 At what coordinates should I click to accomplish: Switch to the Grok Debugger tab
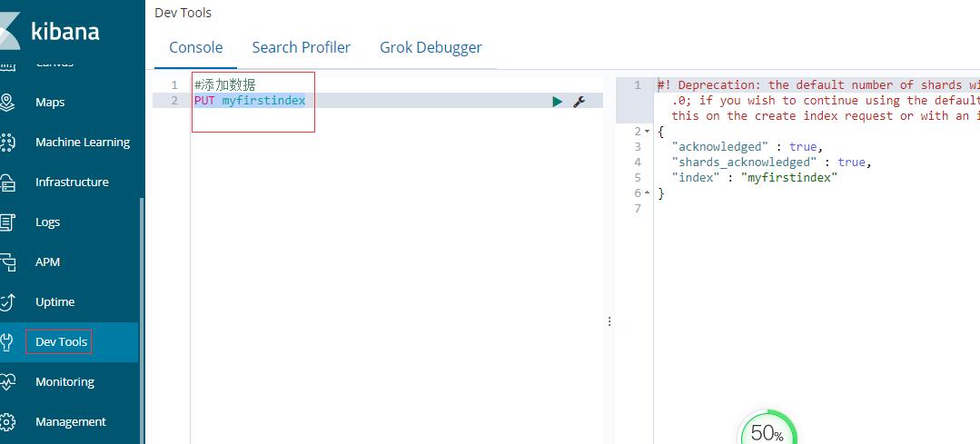point(431,47)
